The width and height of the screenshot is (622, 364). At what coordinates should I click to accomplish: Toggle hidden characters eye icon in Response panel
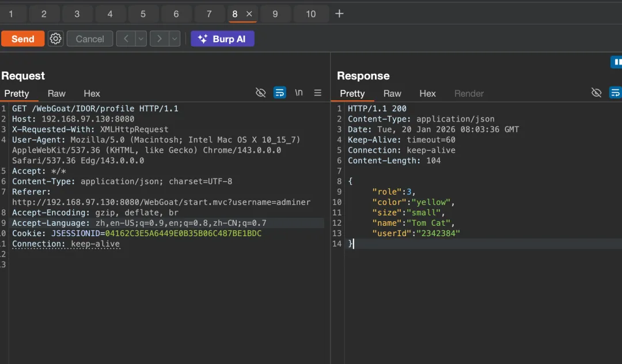tap(597, 93)
